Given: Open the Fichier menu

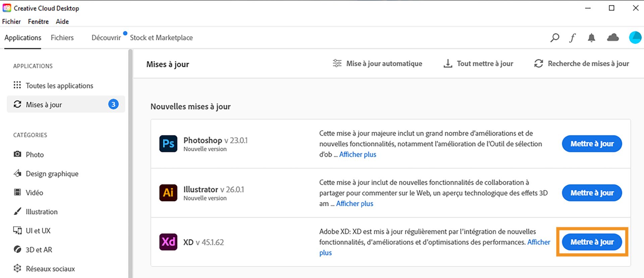Looking at the screenshot, I should [11, 21].
